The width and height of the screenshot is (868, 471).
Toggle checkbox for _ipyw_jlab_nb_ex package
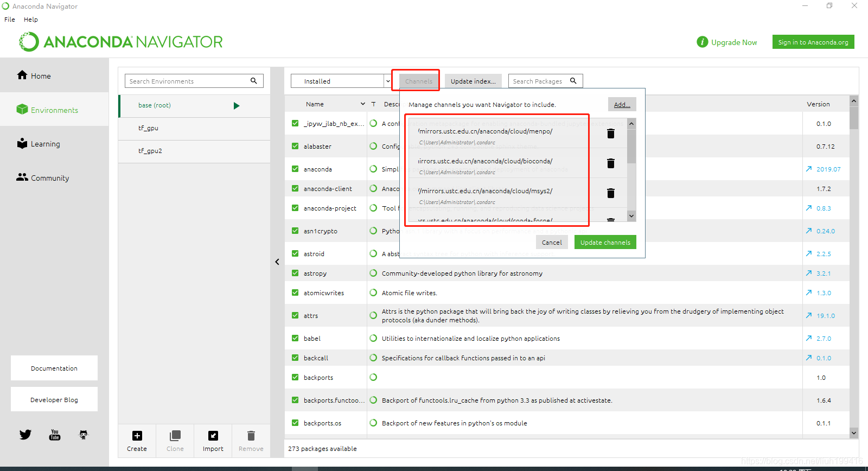click(295, 123)
